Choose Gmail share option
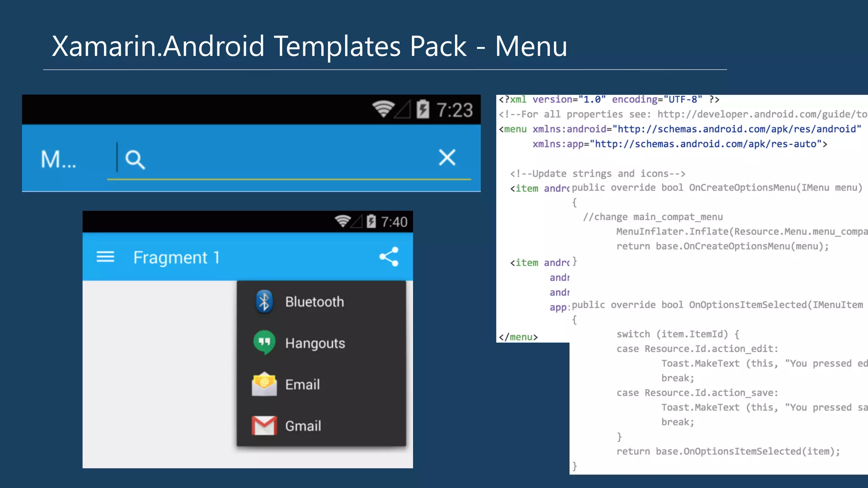This screenshot has height=488, width=868. 321,426
